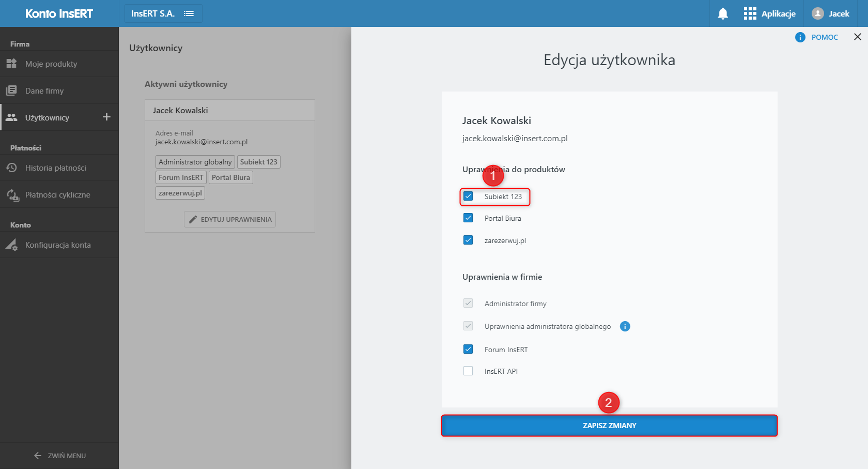Open the Jacek account menu

(831, 13)
